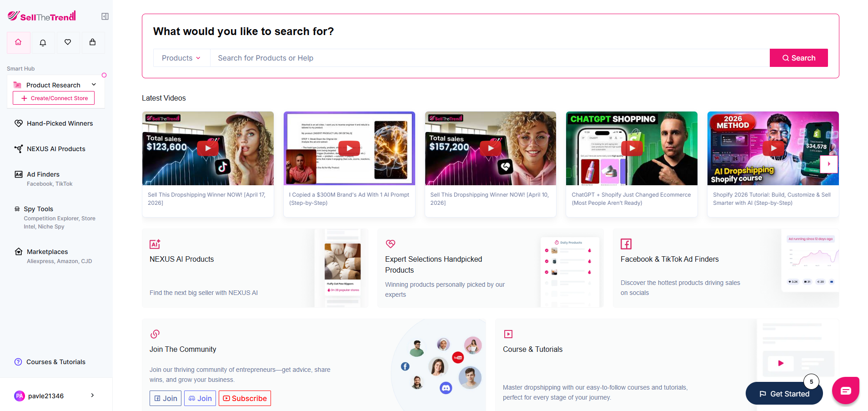Click the Ad Finders 'Ad' sidebar icon
868x411 pixels.
pos(19,174)
